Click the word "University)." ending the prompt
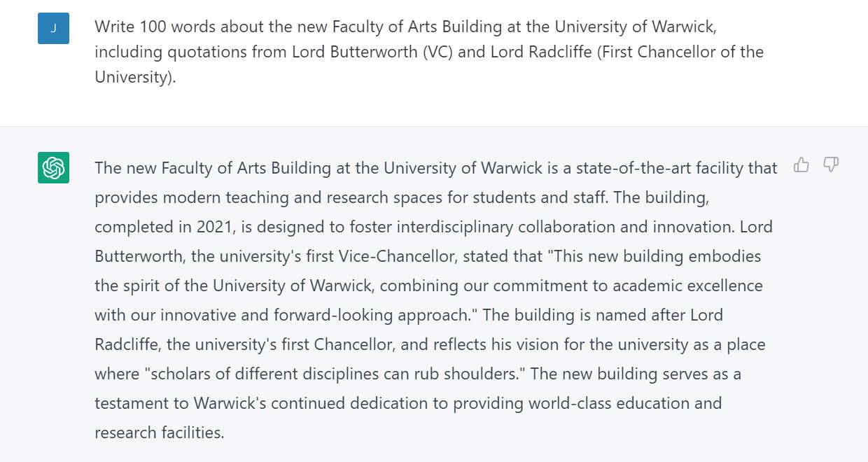 coord(135,76)
